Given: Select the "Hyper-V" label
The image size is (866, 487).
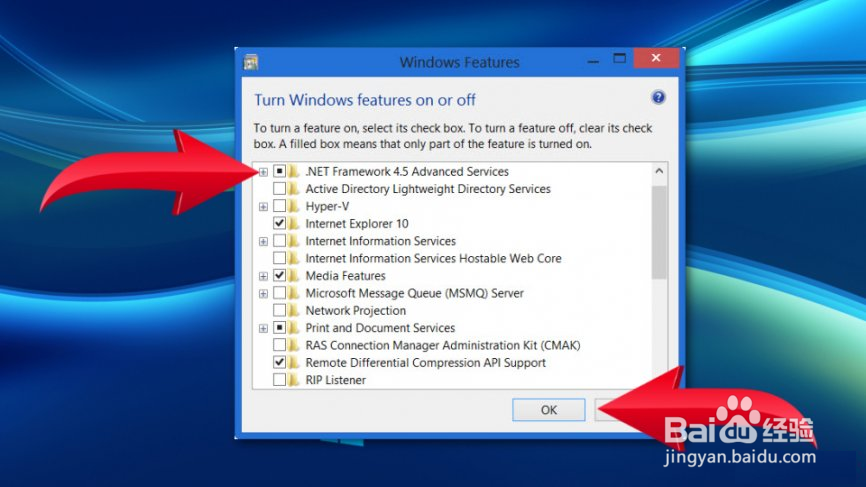Looking at the screenshot, I should click(x=327, y=207).
